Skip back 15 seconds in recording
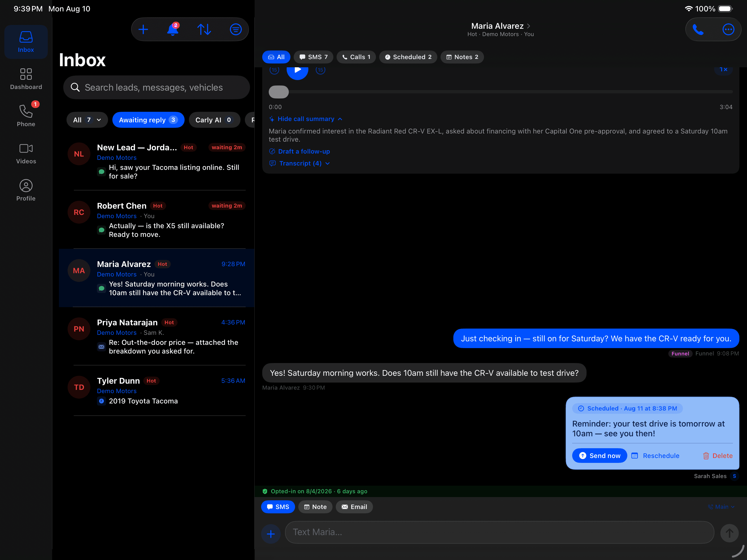747x560 pixels. point(274,70)
